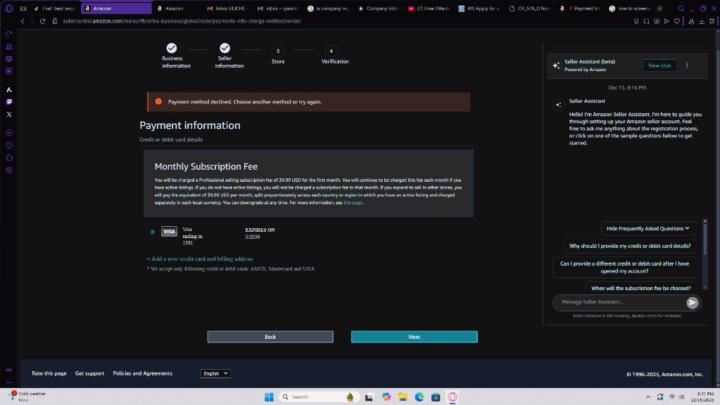Open the Aria AI sidebar icon
Viewport: 720px width, 405px height.
tap(9, 90)
